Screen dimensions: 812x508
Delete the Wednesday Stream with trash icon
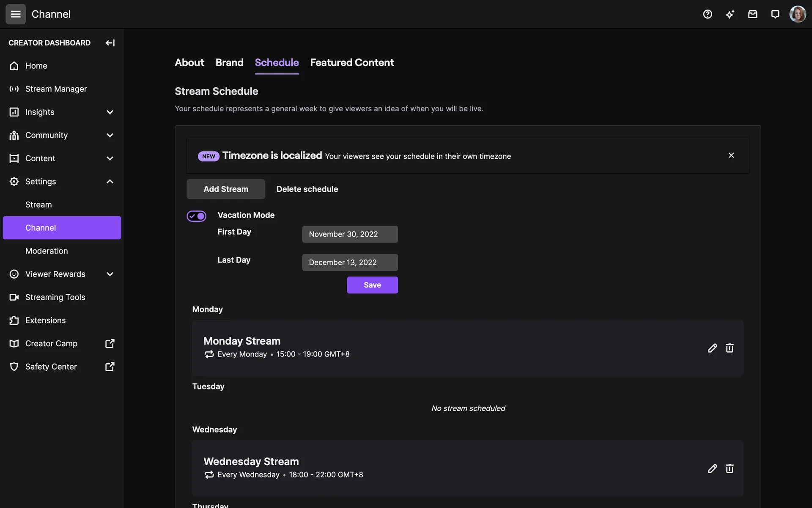(x=730, y=468)
